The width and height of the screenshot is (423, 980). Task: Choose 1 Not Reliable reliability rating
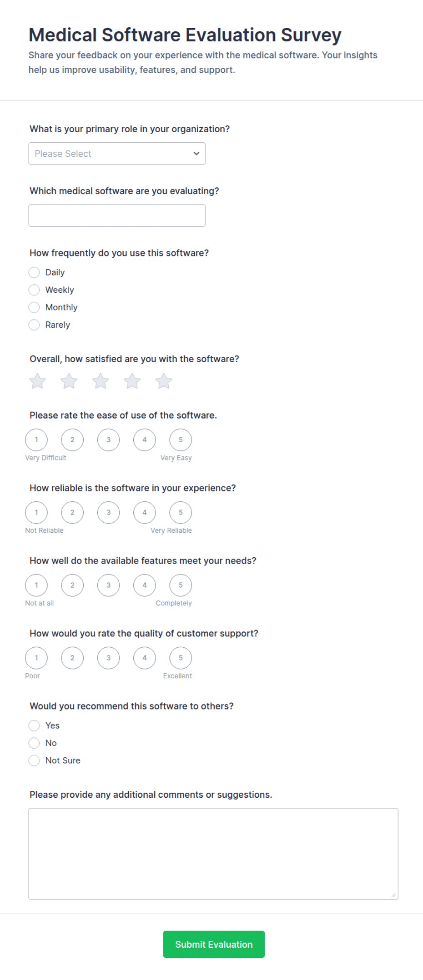coord(36,512)
